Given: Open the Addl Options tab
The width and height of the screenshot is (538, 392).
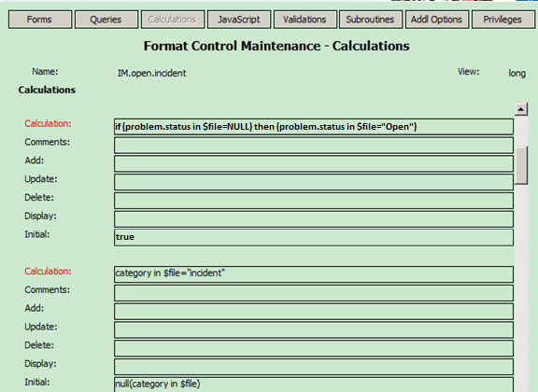Looking at the screenshot, I should tap(437, 20).
